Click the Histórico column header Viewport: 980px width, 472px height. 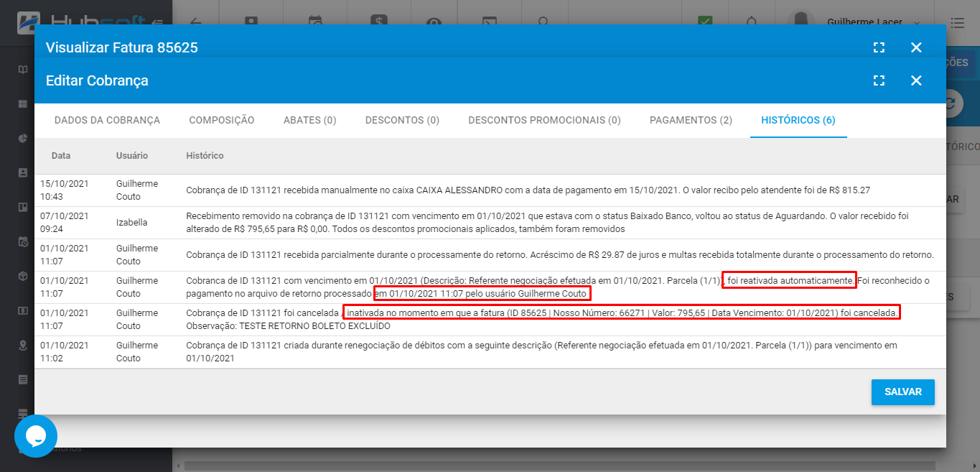click(x=205, y=156)
